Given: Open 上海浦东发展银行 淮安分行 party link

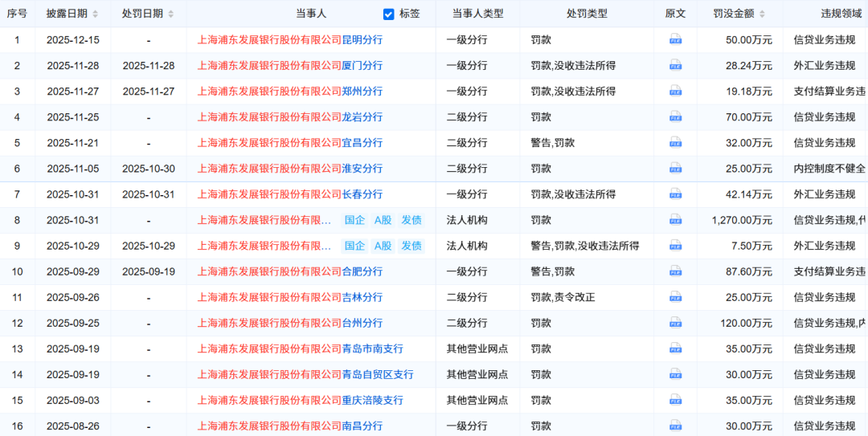Looking at the screenshot, I should 290,168.
